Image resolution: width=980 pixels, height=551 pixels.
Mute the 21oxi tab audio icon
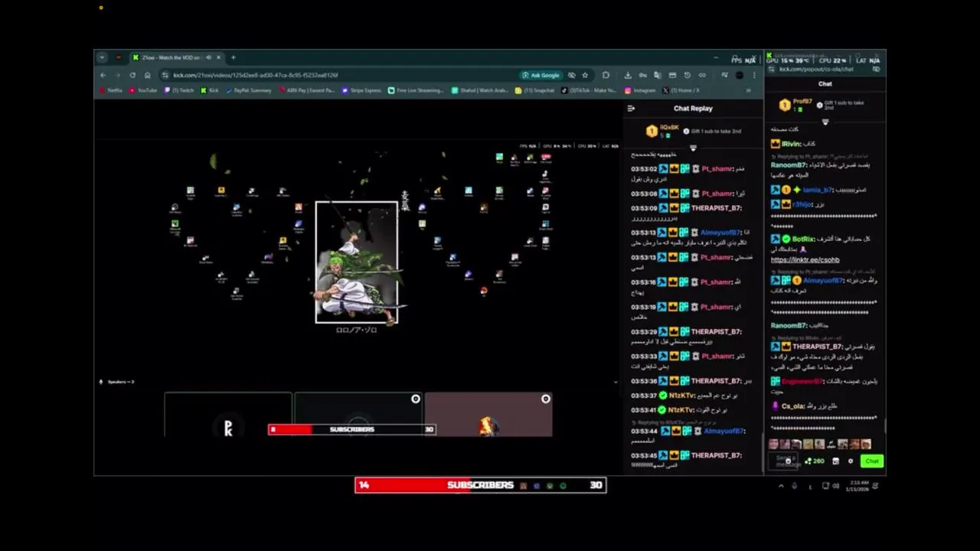(x=208, y=57)
